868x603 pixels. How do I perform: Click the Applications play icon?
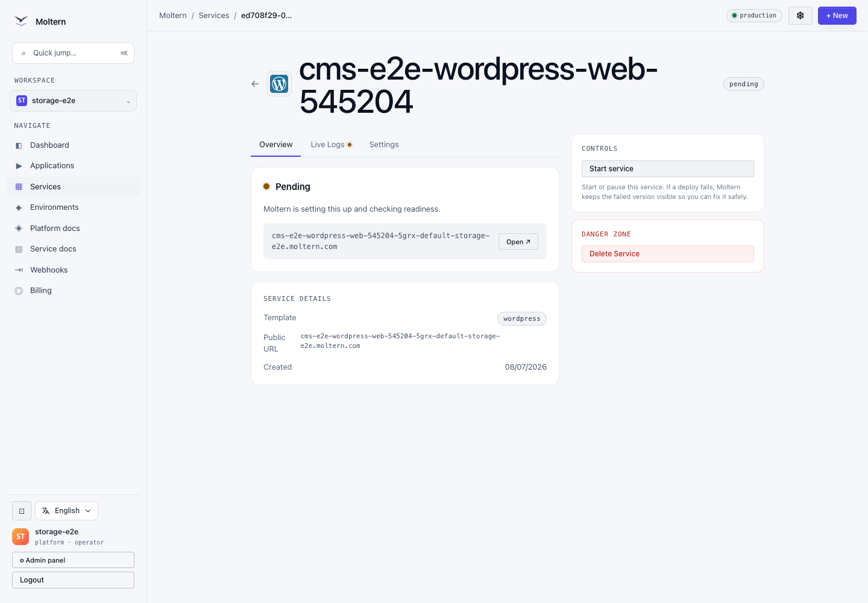click(x=19, y=166)
